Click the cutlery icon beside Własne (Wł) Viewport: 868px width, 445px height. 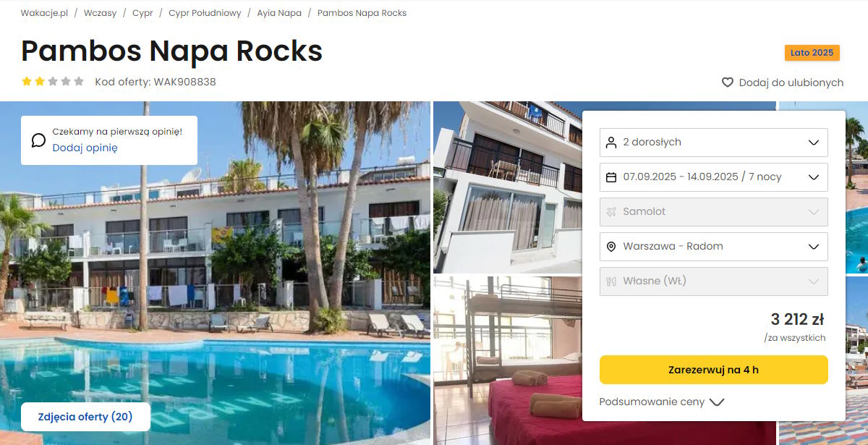[611, 281]
